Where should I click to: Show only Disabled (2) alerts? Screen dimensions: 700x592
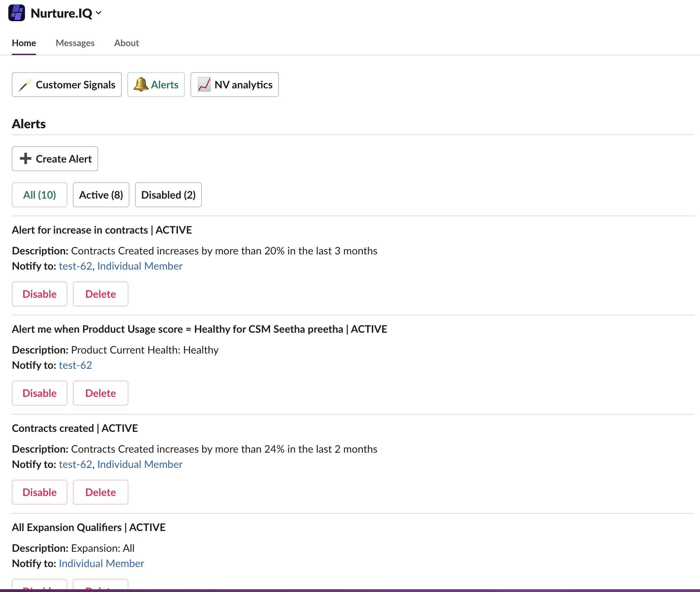click(x=168, y=195)
